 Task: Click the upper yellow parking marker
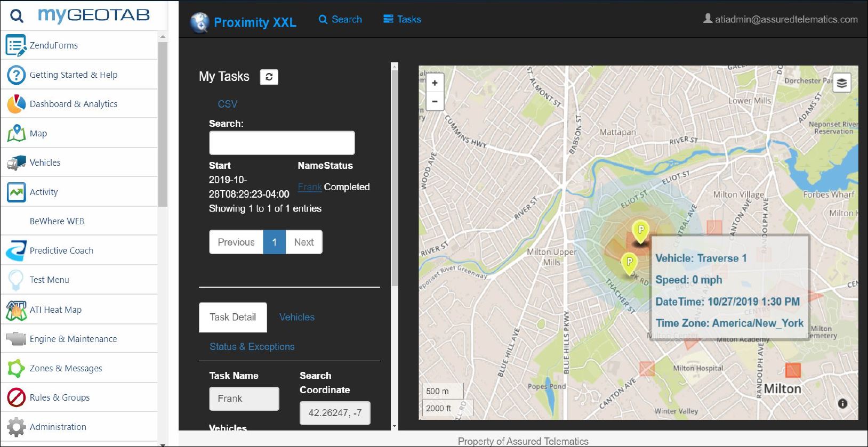[x=641, y=231]
